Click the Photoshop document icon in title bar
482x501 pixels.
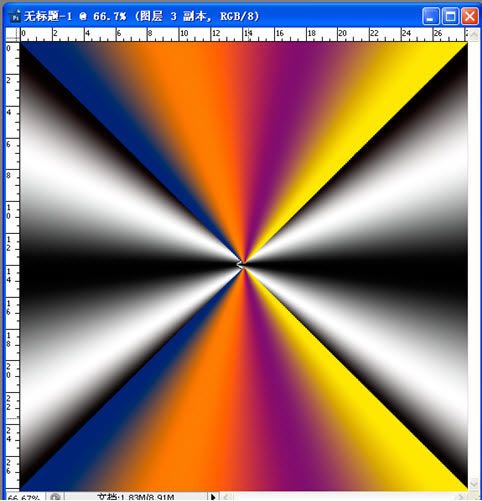coord(15,17)
